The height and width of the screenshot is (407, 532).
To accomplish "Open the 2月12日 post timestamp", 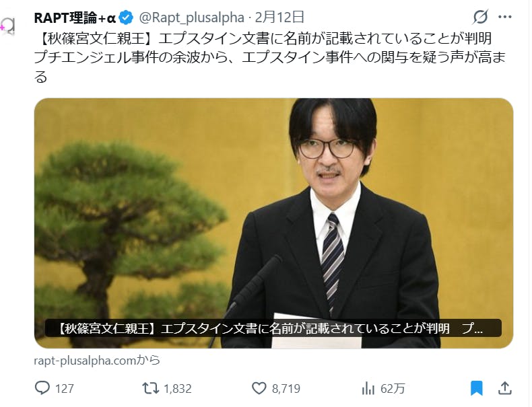I will (x=279, y=17).
